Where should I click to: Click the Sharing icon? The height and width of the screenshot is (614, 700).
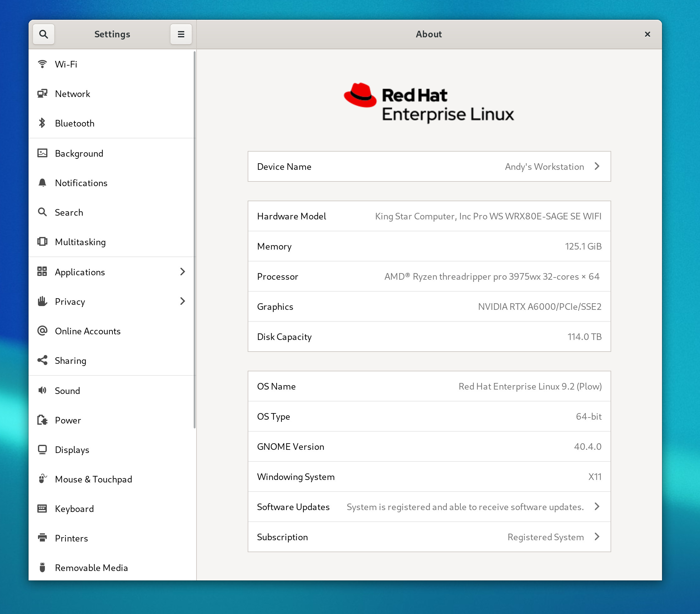click(x=42, y=360)
